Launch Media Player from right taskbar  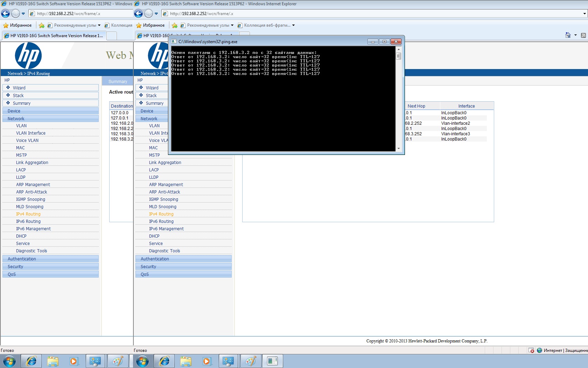click(207, 361)
